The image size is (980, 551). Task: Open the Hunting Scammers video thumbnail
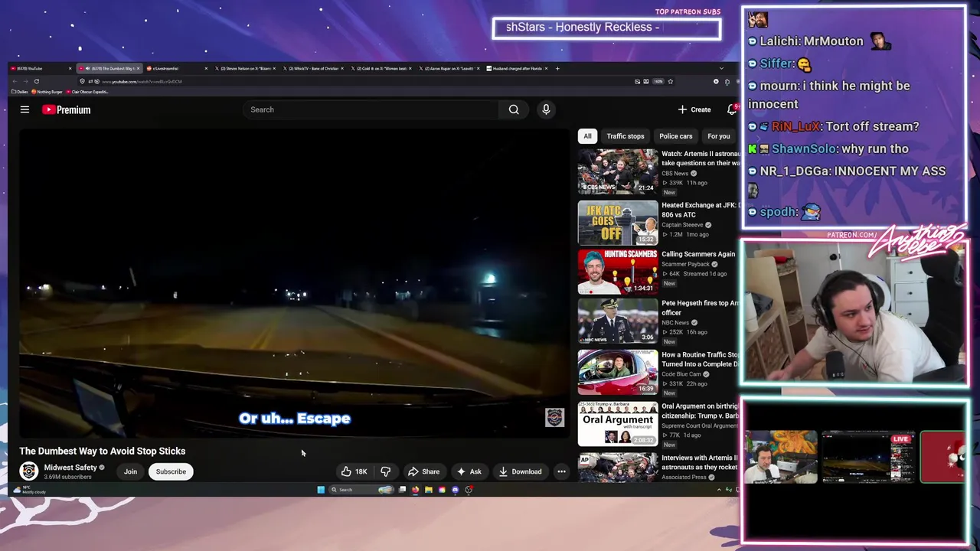(x=618, y=272)
